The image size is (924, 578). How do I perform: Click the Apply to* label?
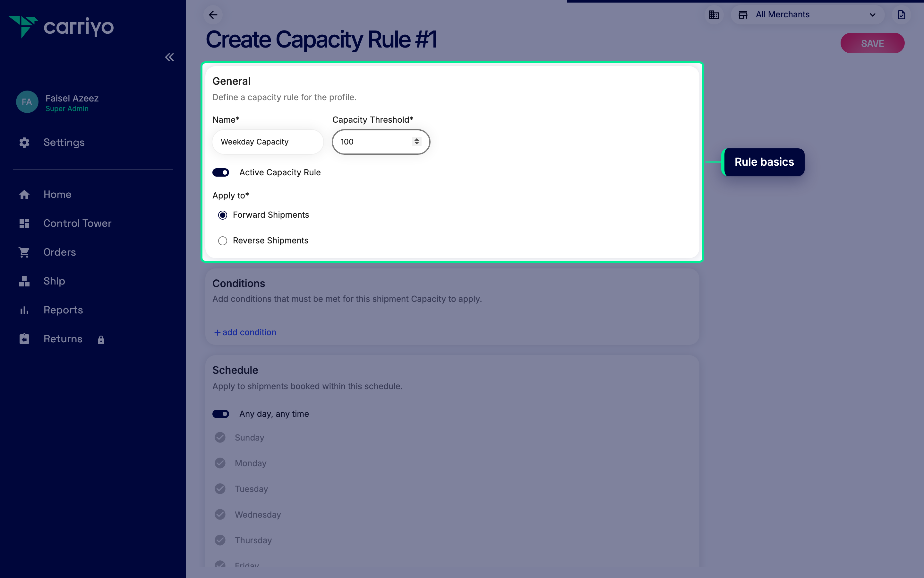click(231, 195)
